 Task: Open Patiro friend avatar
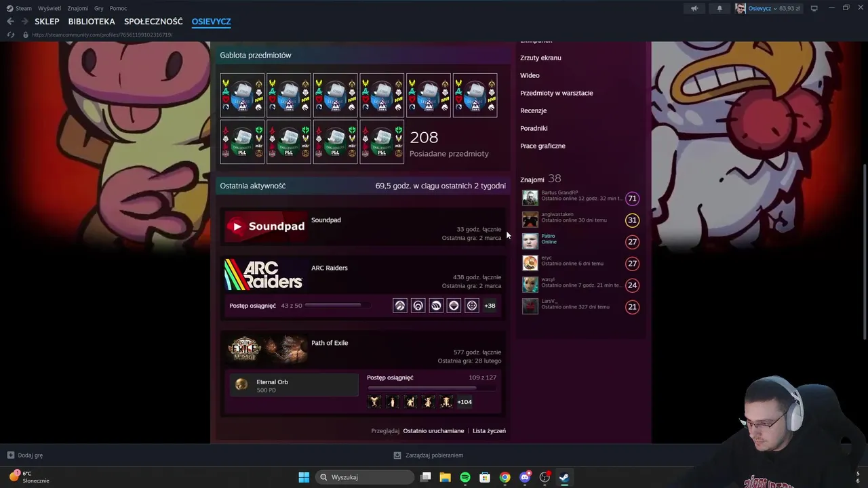coord(530,241)
